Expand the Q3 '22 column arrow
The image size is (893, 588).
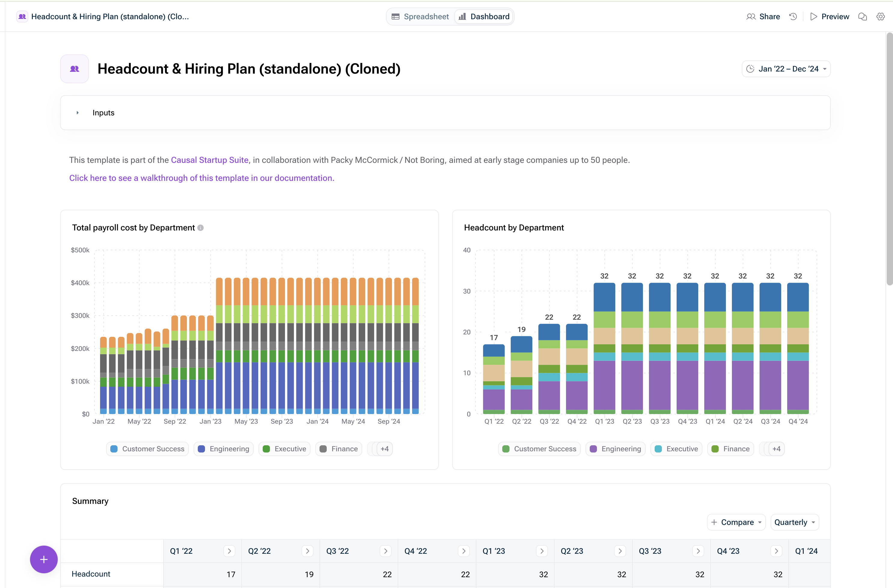click(x=385, y=551)
